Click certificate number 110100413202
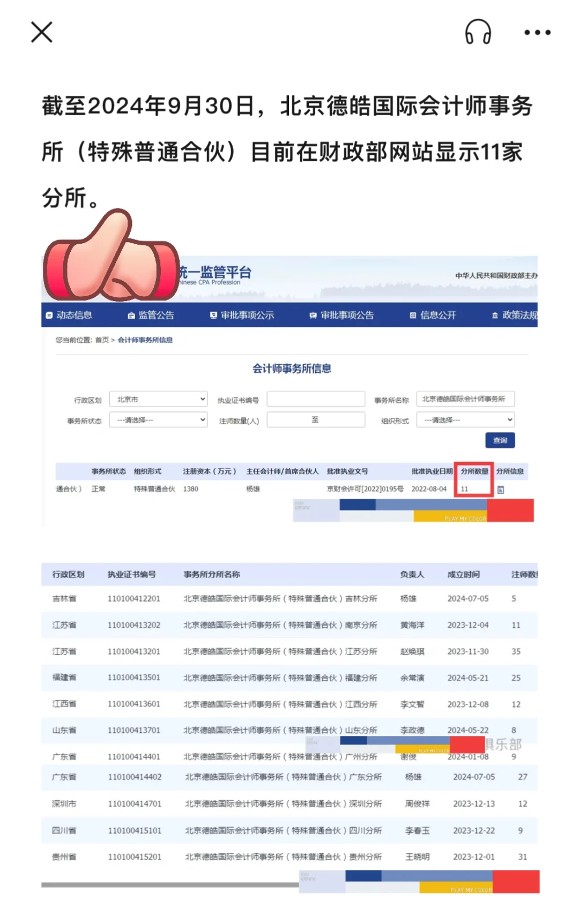 click(134, 625)
